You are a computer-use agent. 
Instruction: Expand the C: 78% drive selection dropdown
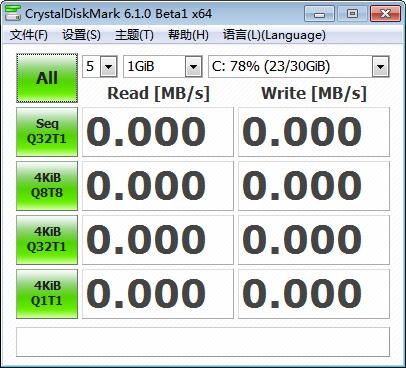[380, 67]
